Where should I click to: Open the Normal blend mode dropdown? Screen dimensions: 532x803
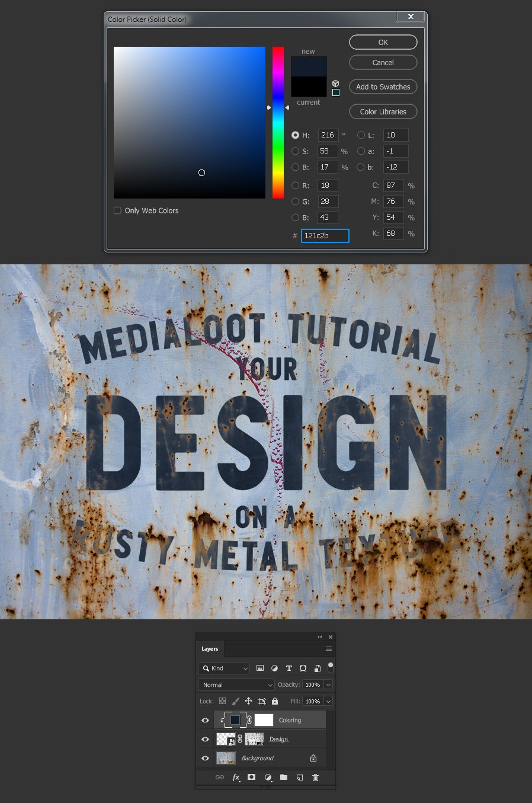tap(236, 684)
